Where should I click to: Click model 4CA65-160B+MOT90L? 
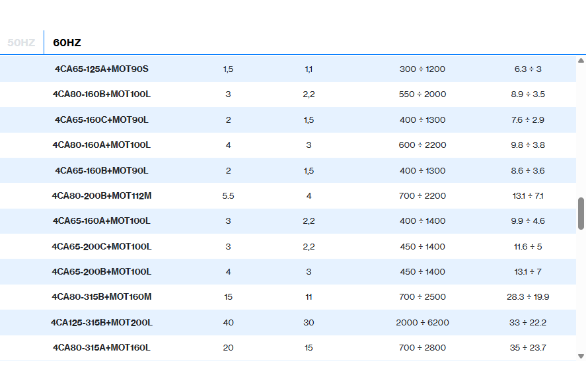point(102,171)
